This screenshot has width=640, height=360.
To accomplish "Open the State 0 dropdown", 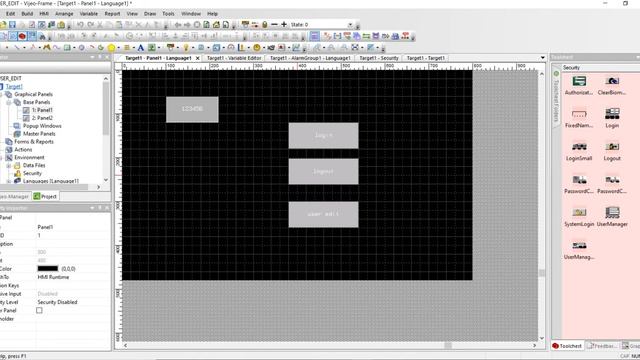I will [350, 24].
